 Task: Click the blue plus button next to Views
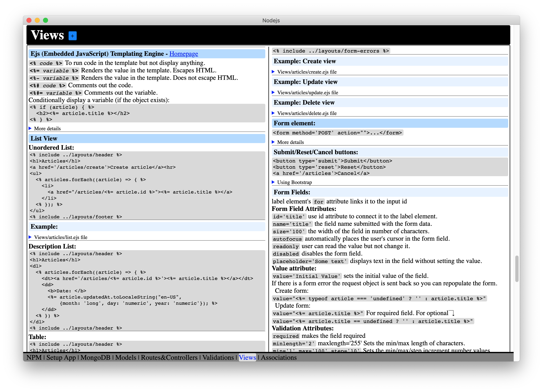(x=73, y=36)
